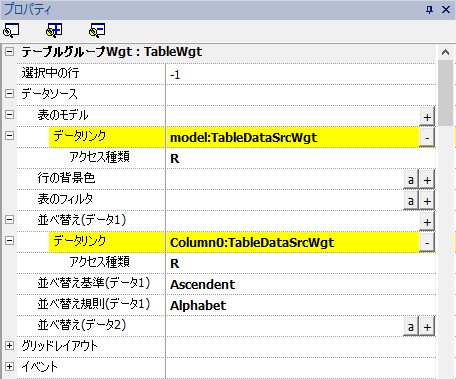Click the plus button on 並べ替え(データ1) row
Viewport: 456px width, 379px height.
[x=427, y=222]
